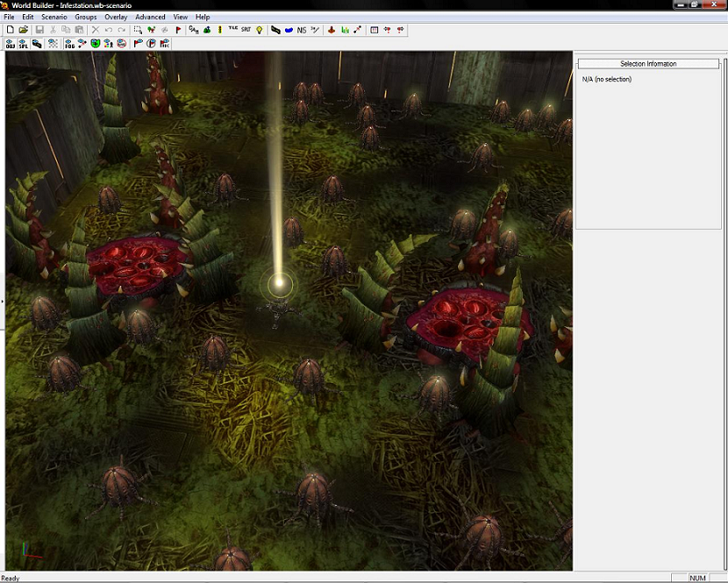The width and height of the screenshot is (728, 583).
Task: Select the light bulb lighting tool
Action: [x=259, y=30]
